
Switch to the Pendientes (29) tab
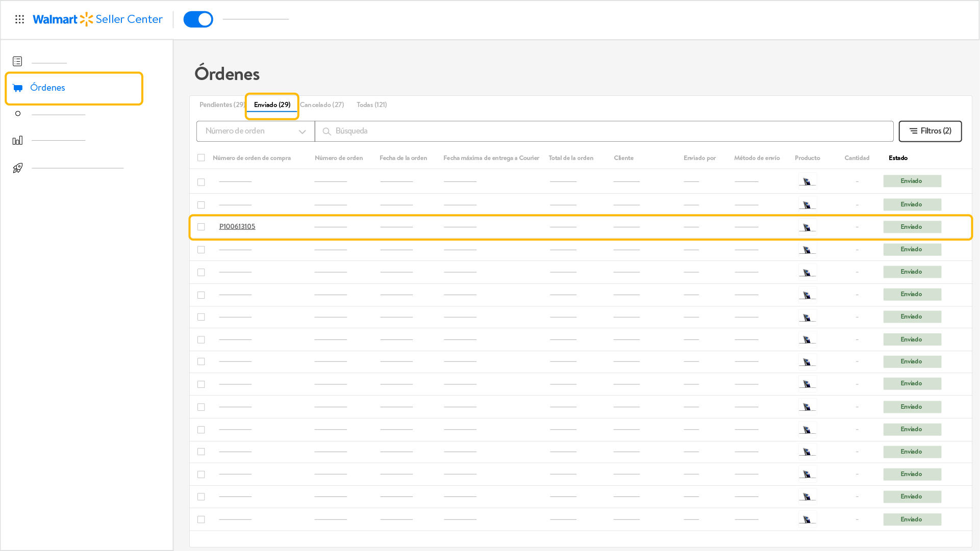(222, 104)
